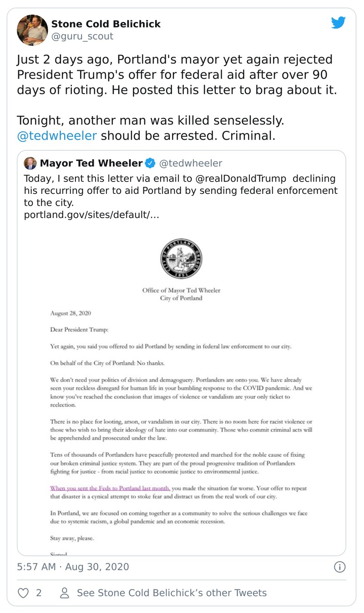364x613 pixels.
Task: Open the Stone Cold Belichick display name
Action: pyautogui.click(x=106, y=24)
